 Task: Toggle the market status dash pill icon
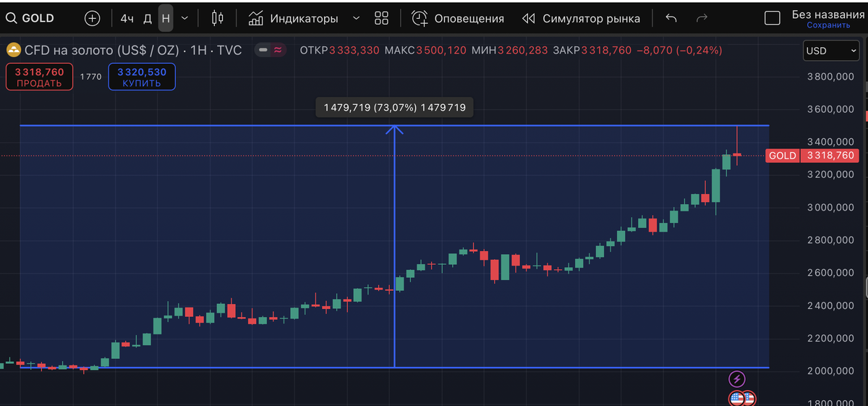click(263, 51)
